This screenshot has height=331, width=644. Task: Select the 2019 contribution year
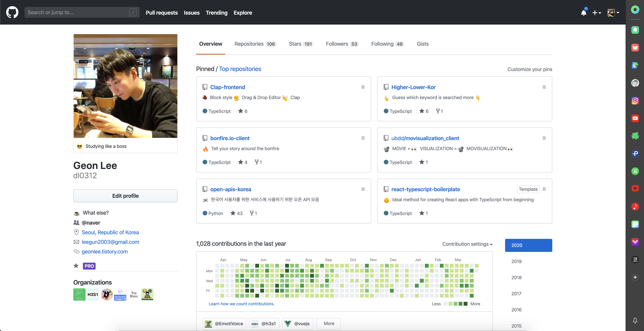click(516, 261)
